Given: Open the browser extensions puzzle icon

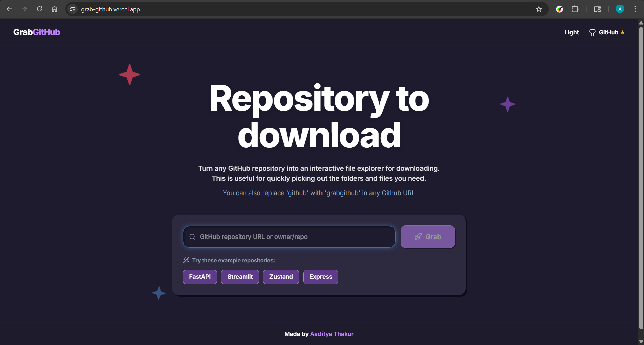Looking at the screenshot, I should pyautogui.click(x=575, y=9).
